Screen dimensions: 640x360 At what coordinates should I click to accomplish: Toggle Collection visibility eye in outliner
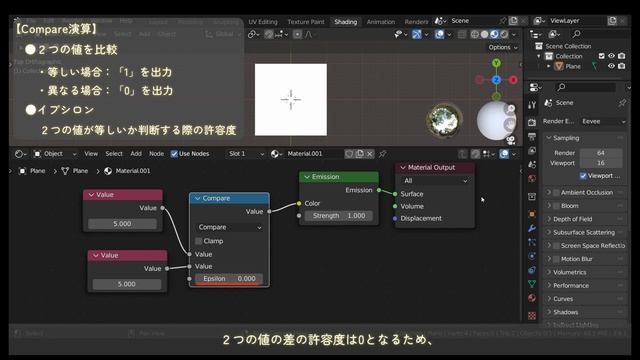point(611,56)
